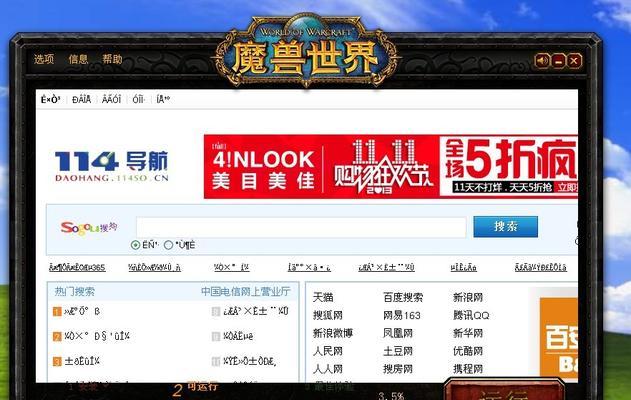This screenshot has width=631, height=400.
Task: Select the second search-type radio button
Action: [x=169, y=245]
